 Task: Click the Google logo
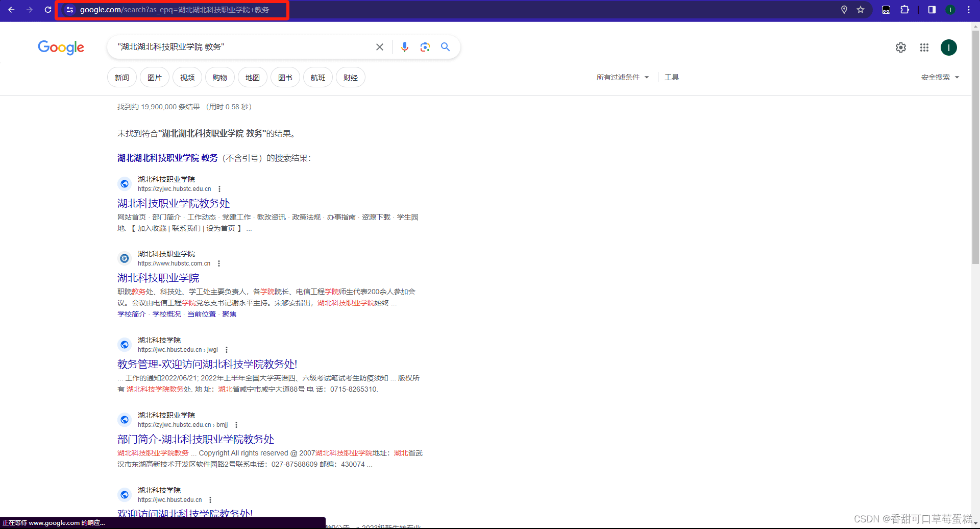[61, 47]
